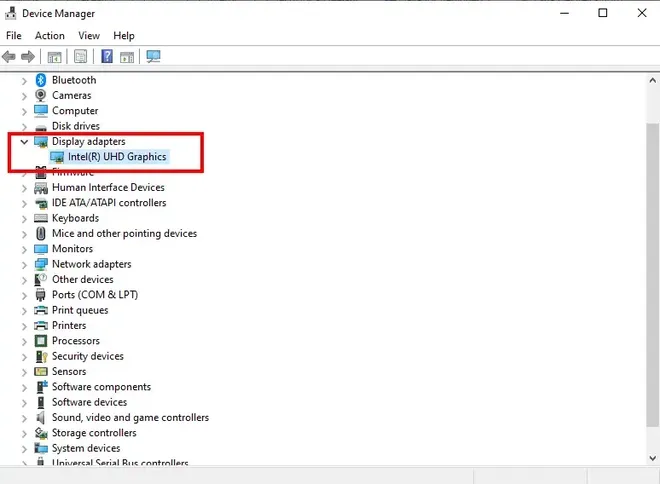The width and height of the screenshot is (660, 484).
Task: Select the Sensors label
Action: point(69,372)
